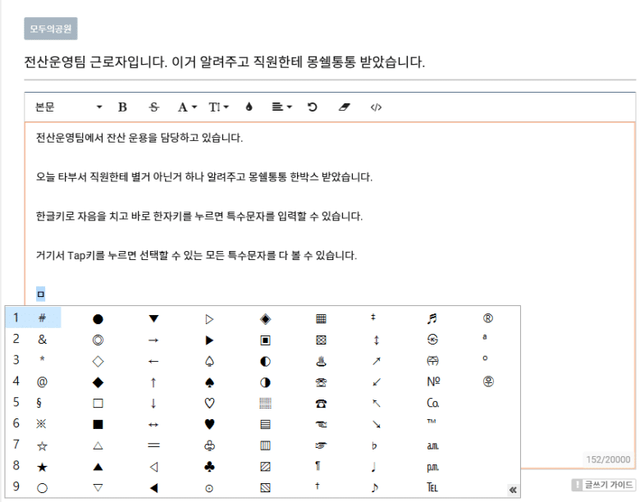Select the filled star ★ in row 8
Image resolution: width=640 pixels, height=502 pixels.
43,466
